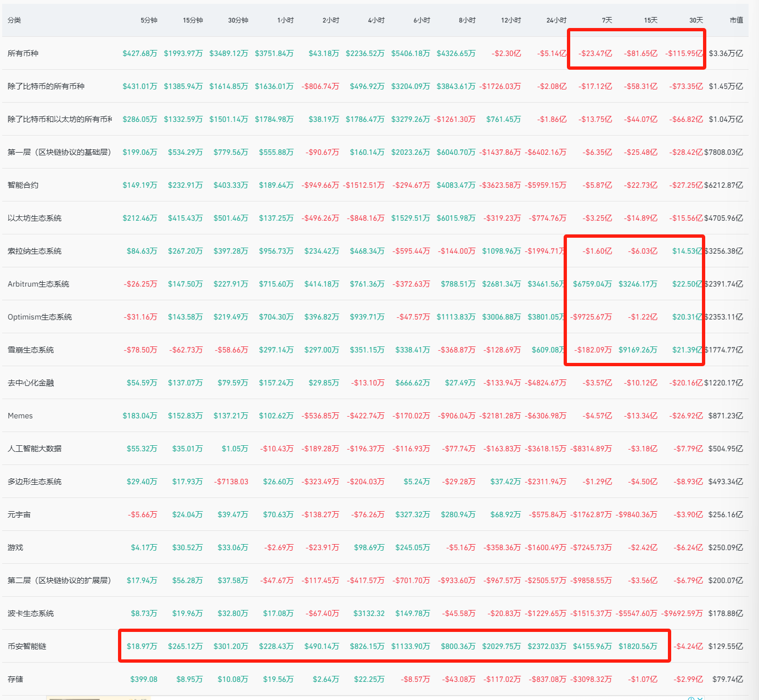The image size is (759, 700).
Task: Select the $14.53亿 cell in 索拉纳 row
Action: pos(687,251)
